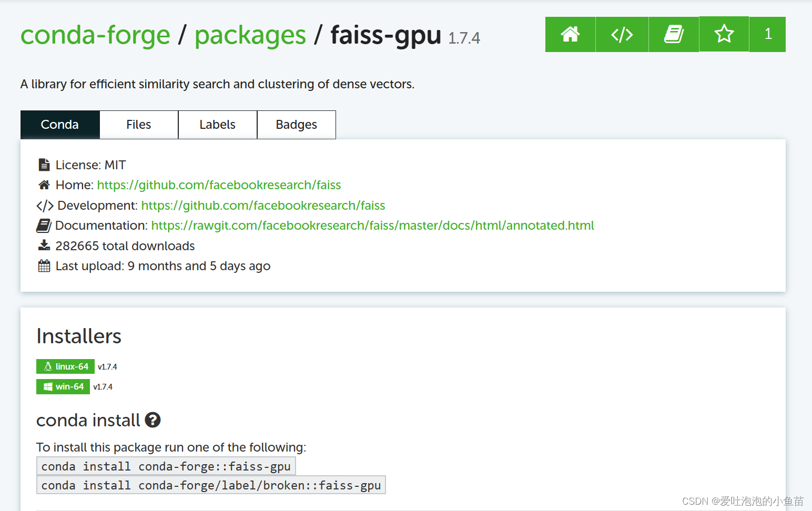Open the development source code icon button
812x511 pixels.
[622, 34]
